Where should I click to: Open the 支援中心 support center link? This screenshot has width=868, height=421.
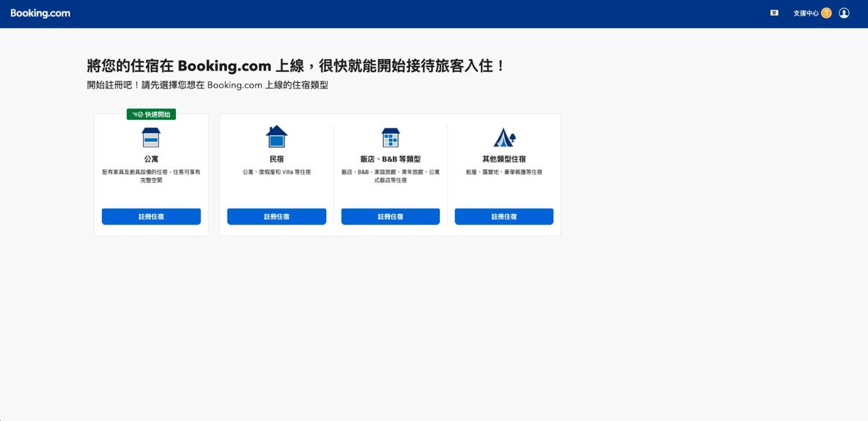point(806,13)
